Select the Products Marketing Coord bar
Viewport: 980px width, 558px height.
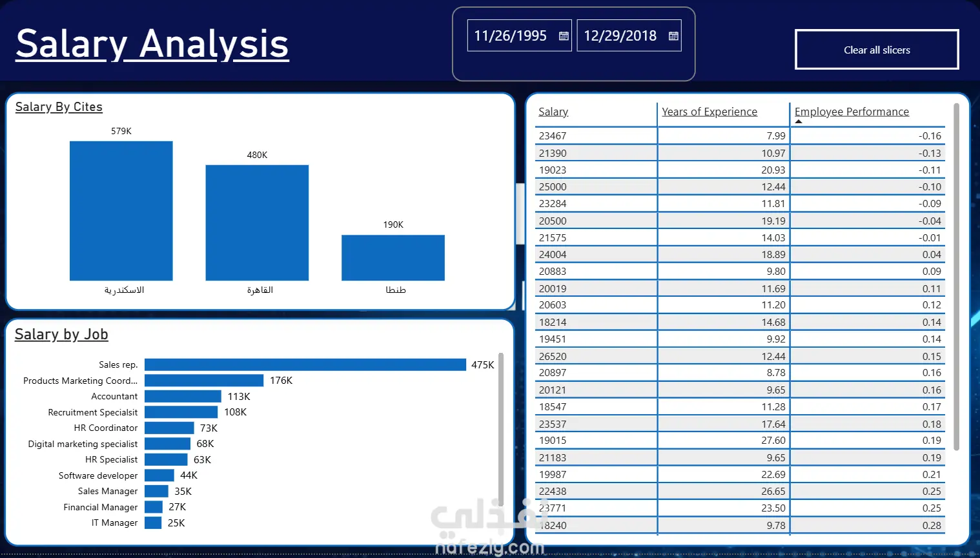(204, 381)
